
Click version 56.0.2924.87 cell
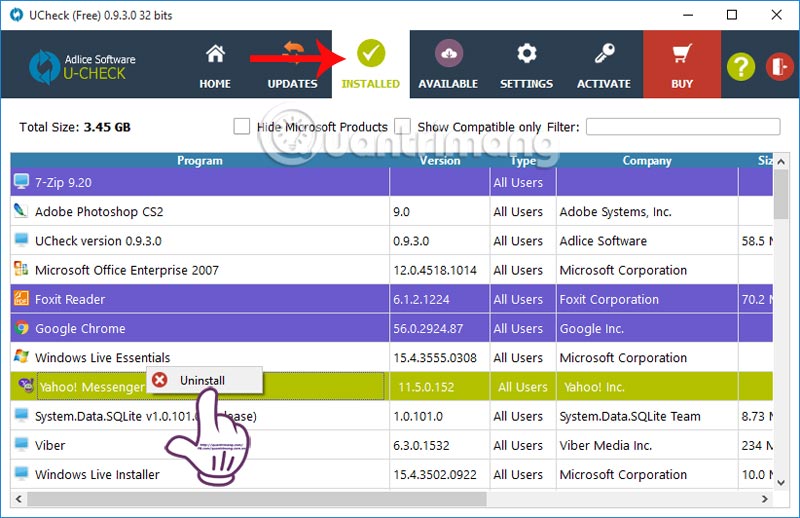click(439, 328)
